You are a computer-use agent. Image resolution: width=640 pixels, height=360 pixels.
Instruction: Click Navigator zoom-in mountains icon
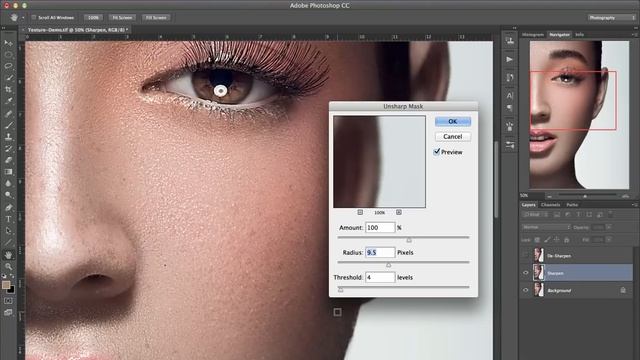point(625,196)
